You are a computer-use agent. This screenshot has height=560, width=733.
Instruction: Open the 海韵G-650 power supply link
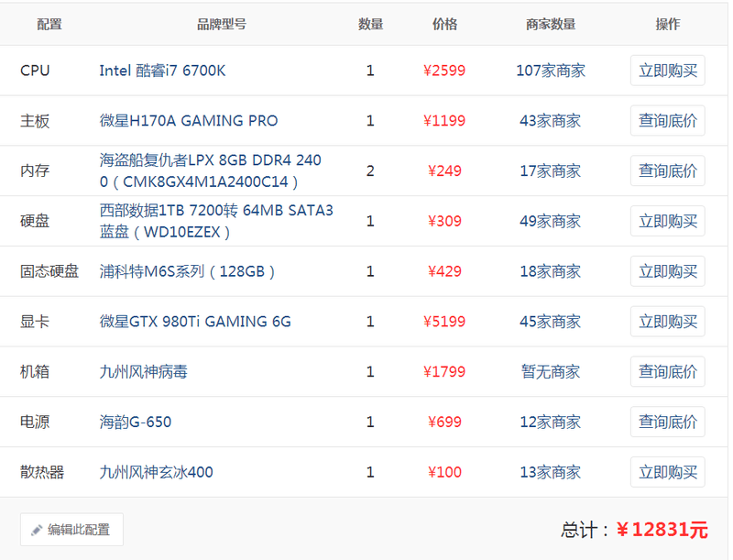tap(136, 423)
